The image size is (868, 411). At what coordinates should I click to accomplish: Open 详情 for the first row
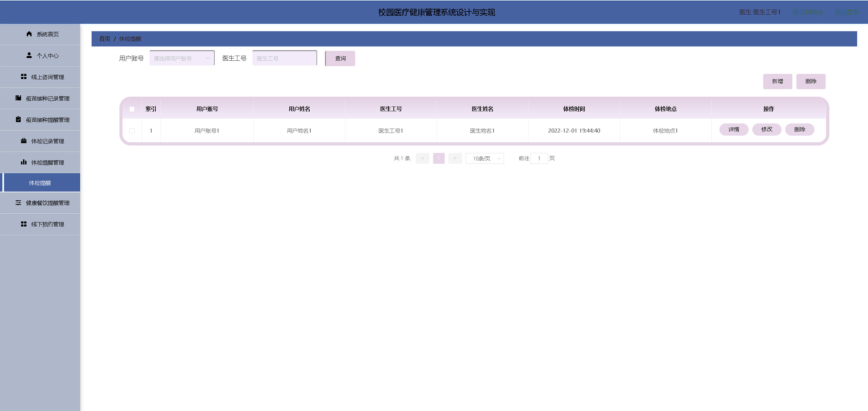[x=734, y=130]
